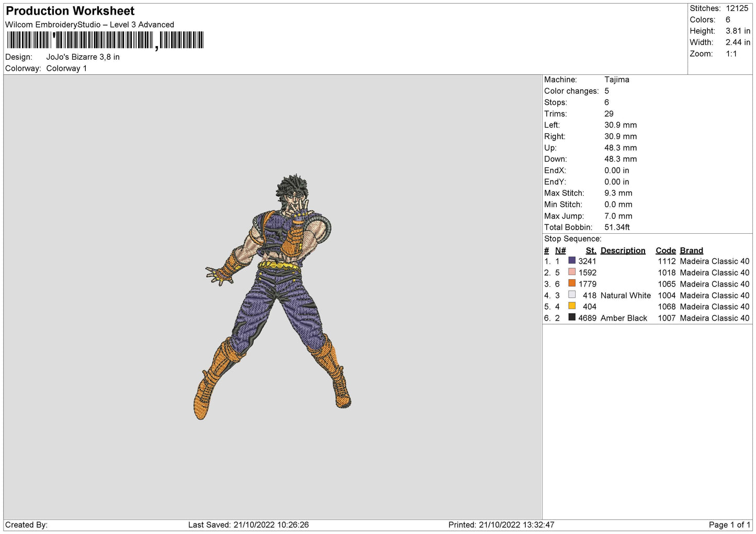Click the width value '2.44 in'

pyautogui.click(x=738, y=42)
